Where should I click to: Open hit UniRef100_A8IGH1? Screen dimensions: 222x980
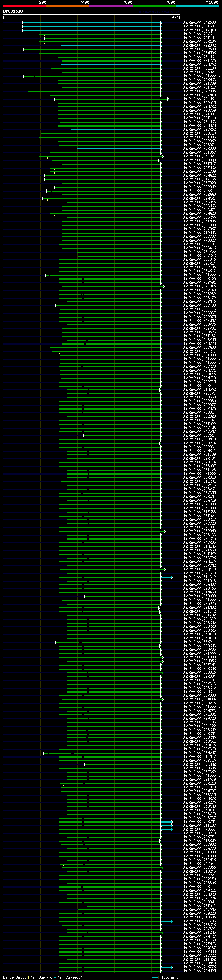tap(199, 26)
